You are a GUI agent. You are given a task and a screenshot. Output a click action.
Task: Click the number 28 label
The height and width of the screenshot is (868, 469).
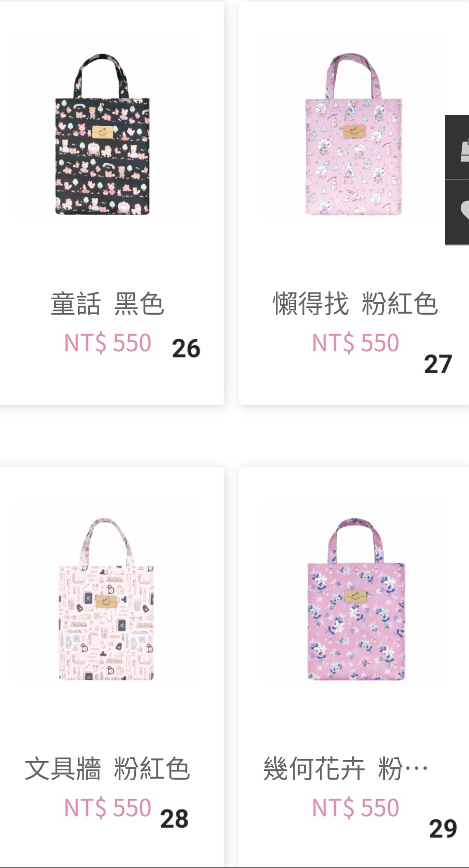(x=175, y=819)
